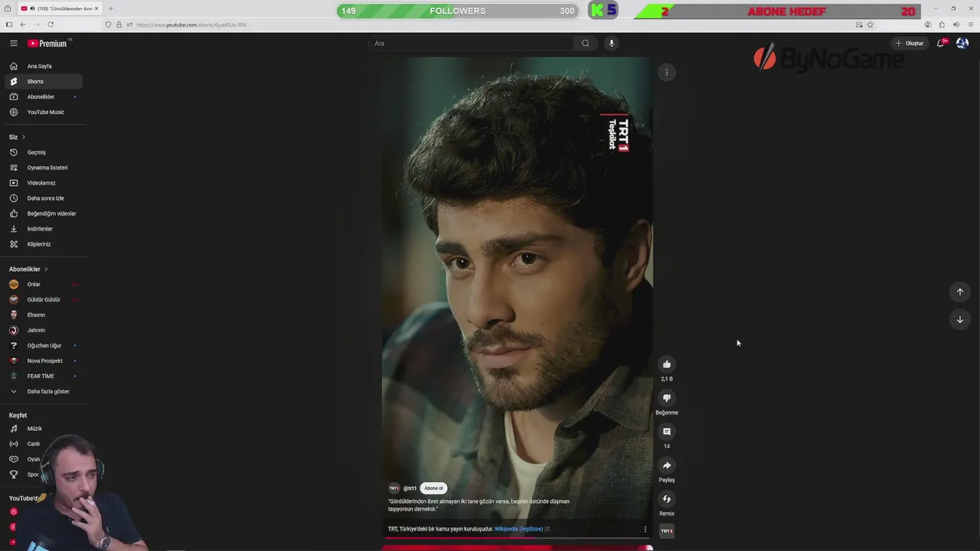The width and height of the screenshot is (980, 551).
Task: Open Oynatma listeleri
Action: pos(44,168)
